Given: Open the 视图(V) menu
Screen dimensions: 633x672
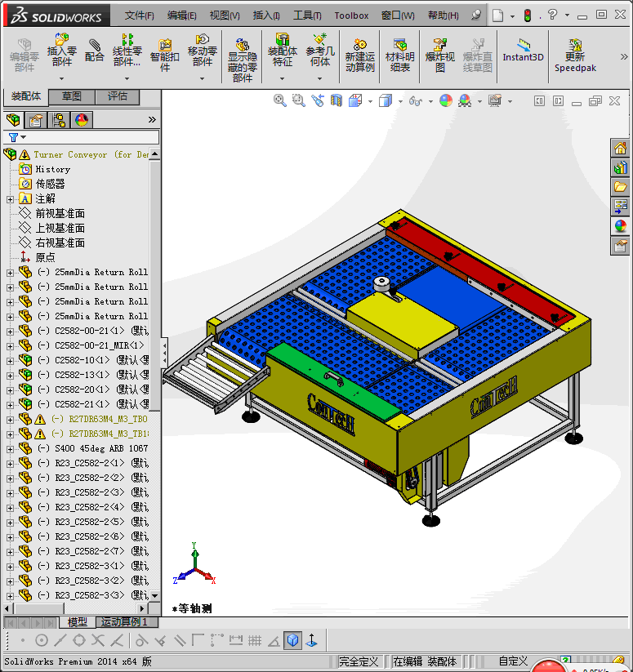Looking at the screenshot, I should (225, 16).
